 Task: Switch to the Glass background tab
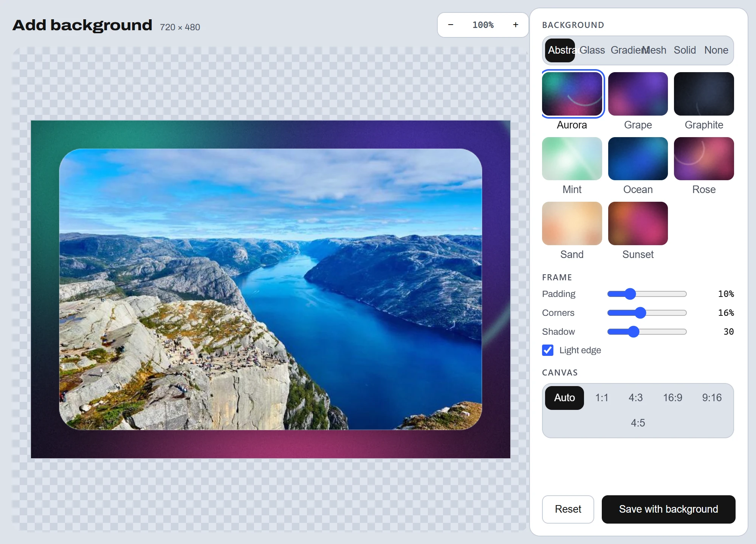click(x=592, y=50)
